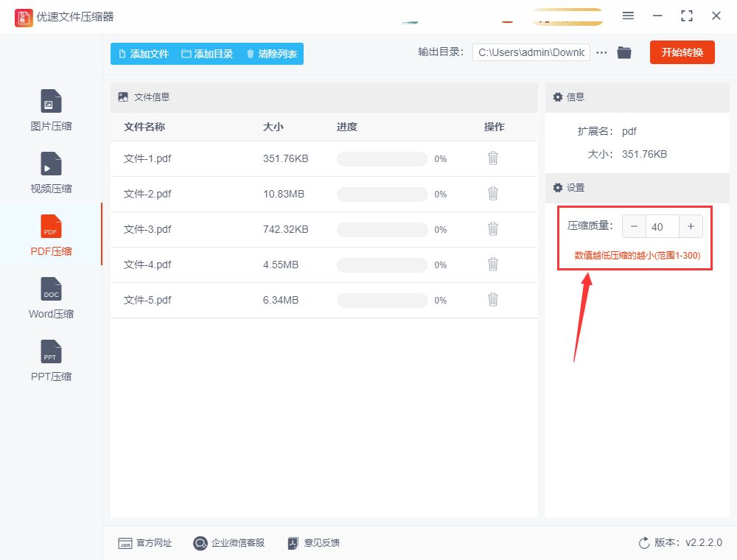Click the compression quality value field 40
The height and width of the screenshot is (560, 737).
click(x=663, y=226)
